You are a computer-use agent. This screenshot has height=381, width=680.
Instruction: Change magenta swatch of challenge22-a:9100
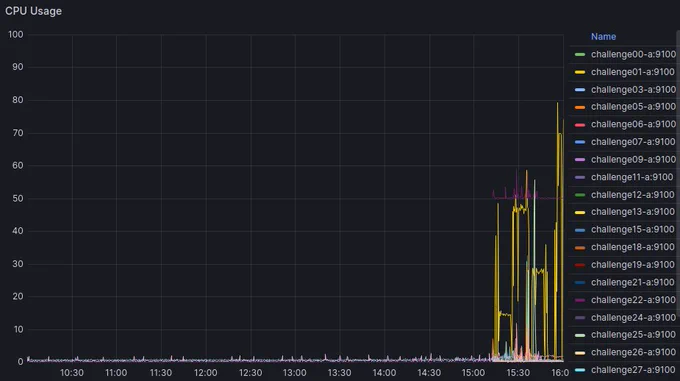tap(580, 300)
